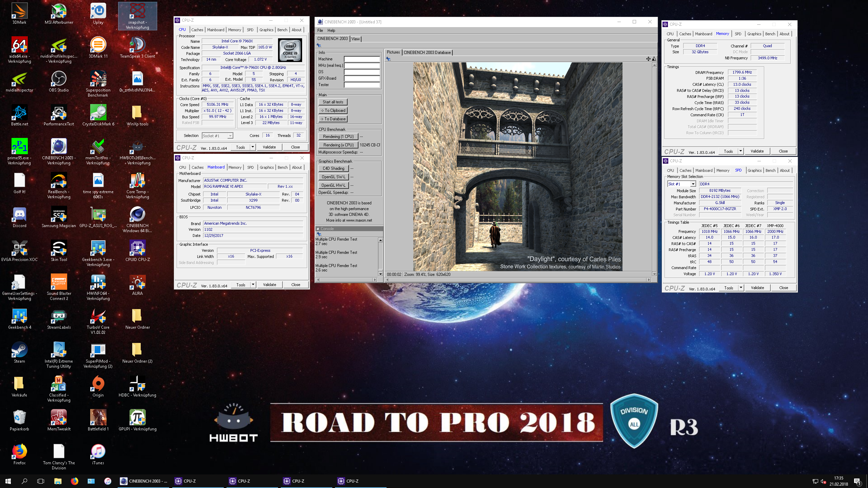Switch to Caches tab in top-left CPU-Z
The width and height of the screenshot is (868, 488).
(x=197, y=30)
